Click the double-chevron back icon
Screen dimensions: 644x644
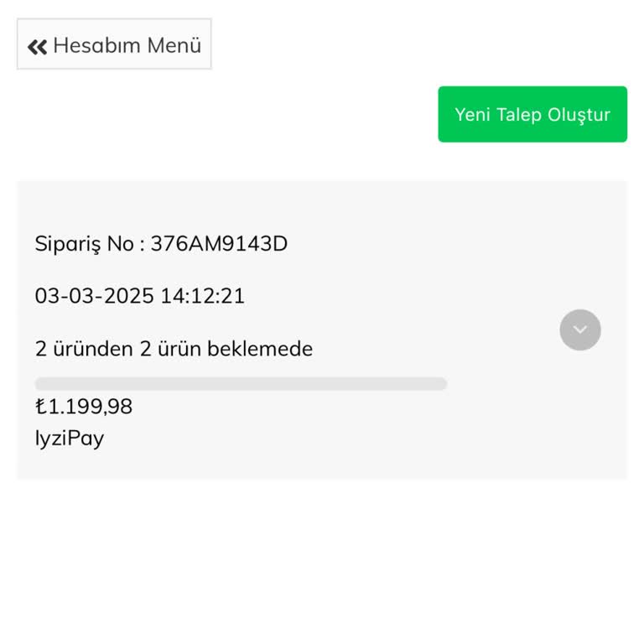click(x=37, y=46)
